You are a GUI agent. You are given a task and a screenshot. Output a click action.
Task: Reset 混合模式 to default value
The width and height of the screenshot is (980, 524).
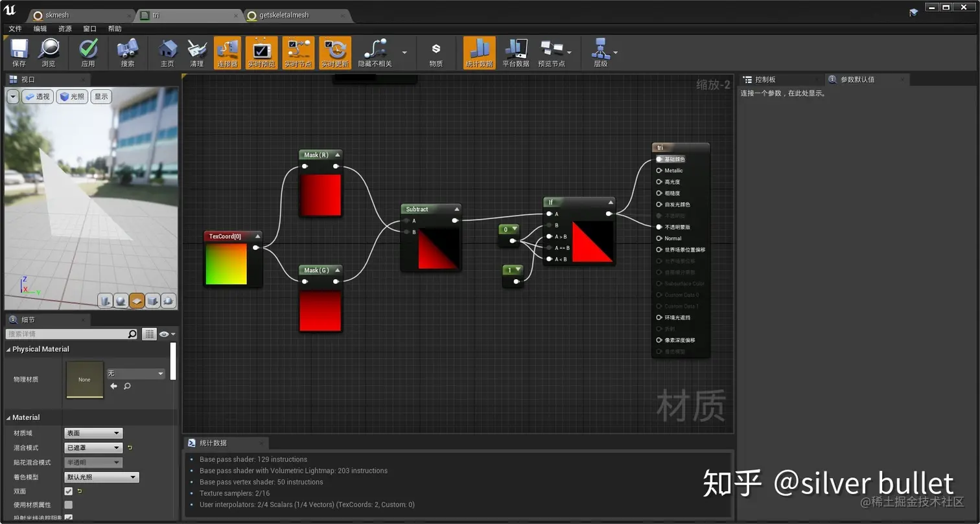pyautogui.click(x=130, y=448)
